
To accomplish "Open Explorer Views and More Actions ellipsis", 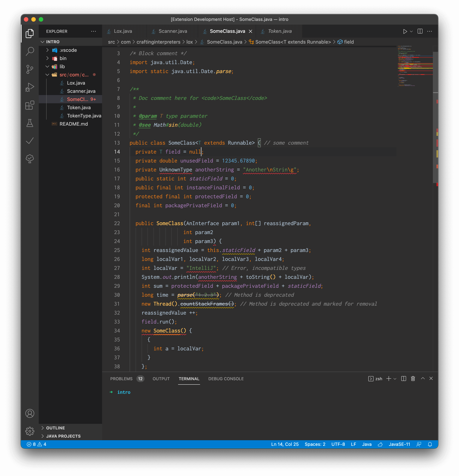I will click(93, 31).
